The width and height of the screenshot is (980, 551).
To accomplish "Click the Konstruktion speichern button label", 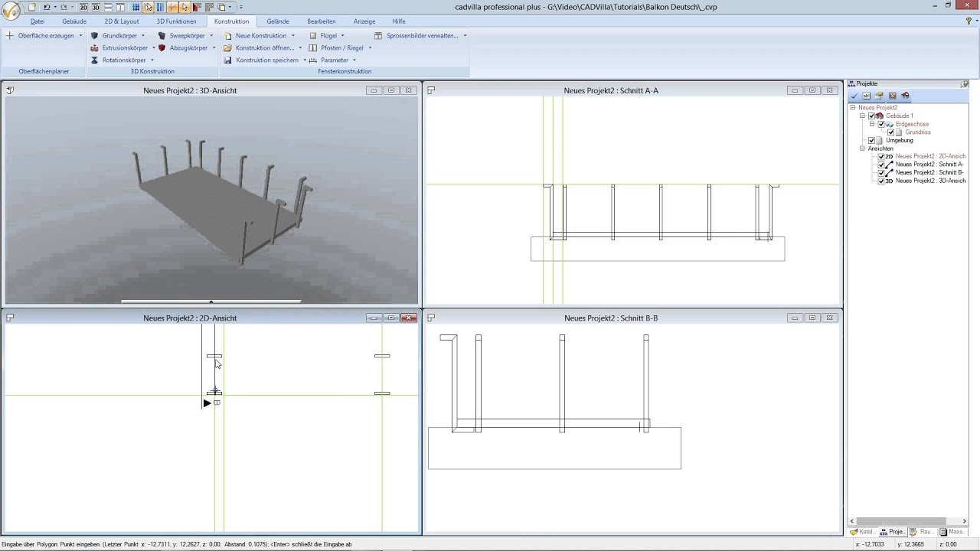I will point(267,60).
